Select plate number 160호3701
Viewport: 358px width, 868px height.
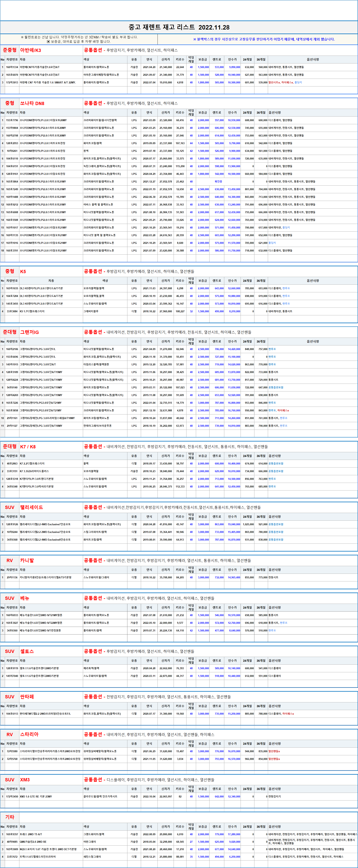coord(12,251)
